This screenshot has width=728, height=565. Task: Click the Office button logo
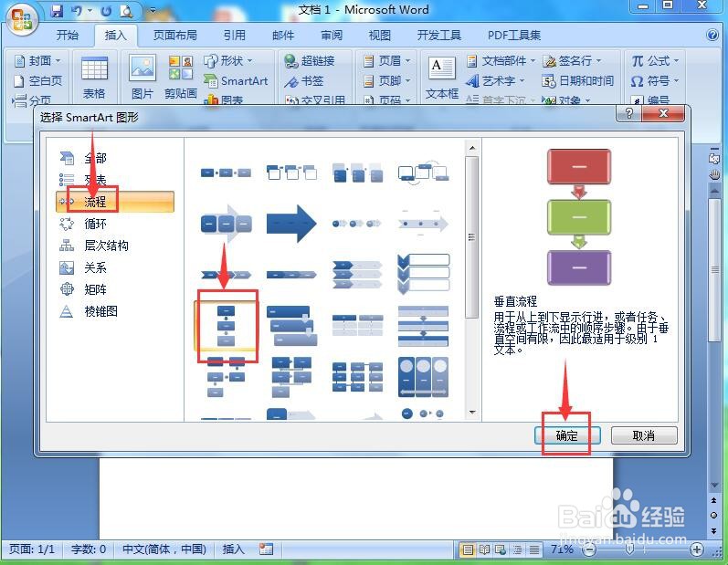[x=21, y=19]
